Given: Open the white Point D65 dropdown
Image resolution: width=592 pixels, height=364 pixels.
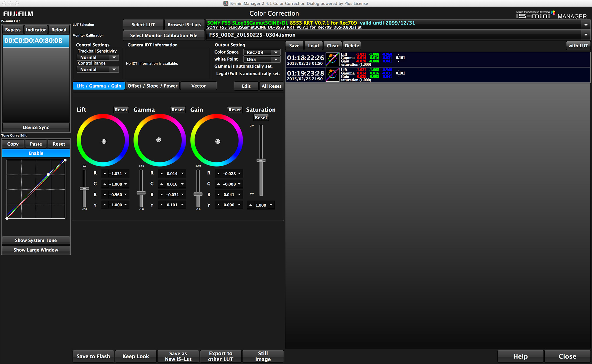Looking at the screenshot, I should 262,59.
